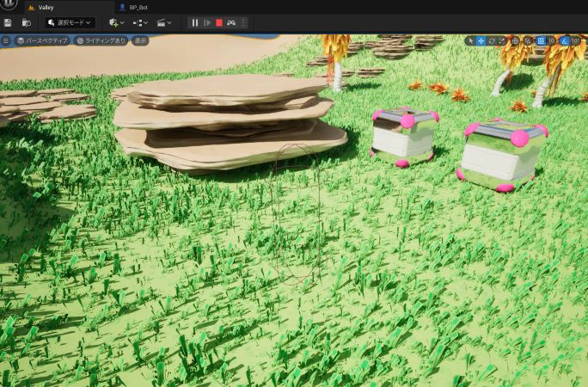Open play options three-dot menu
Viewport: 588px width, 387px height.
(x=243, y=23)
